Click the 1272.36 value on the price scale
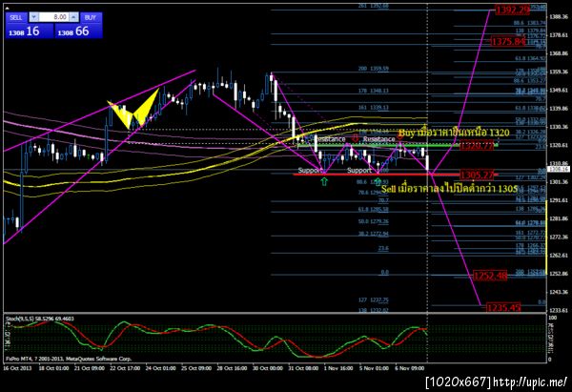 tap(559, 237)
